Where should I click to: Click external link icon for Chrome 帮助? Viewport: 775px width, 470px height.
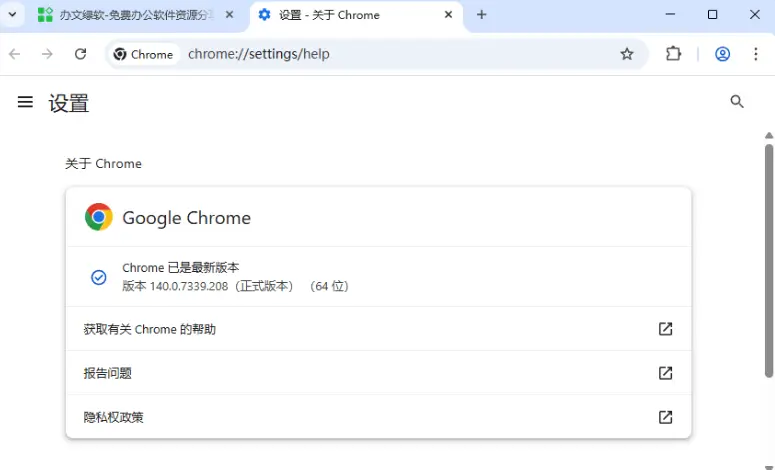(666, 329)
